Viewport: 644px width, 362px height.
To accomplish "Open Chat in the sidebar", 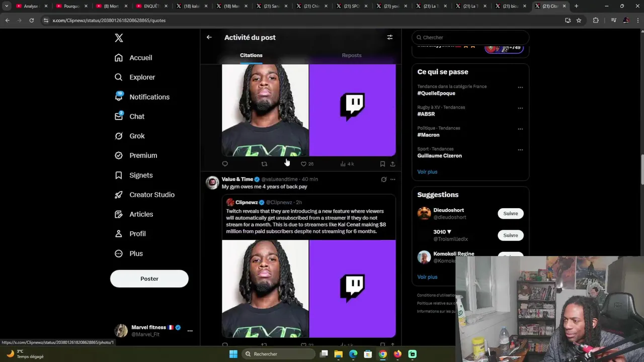I will click(129, 117).
